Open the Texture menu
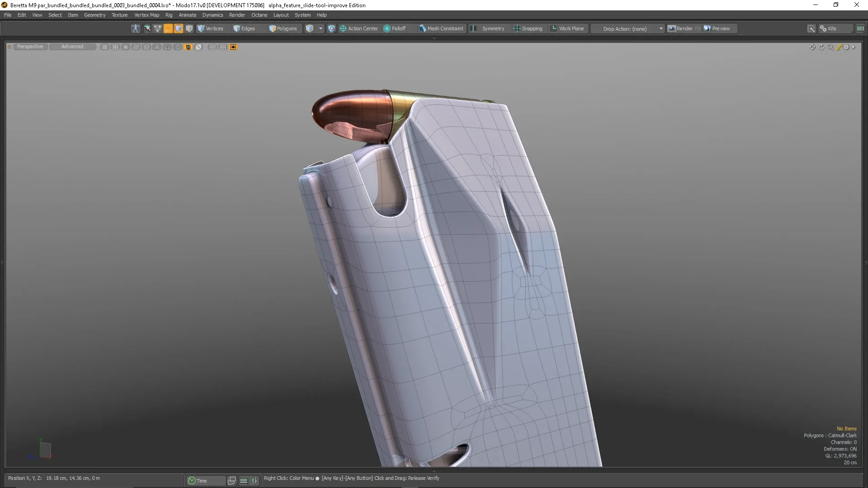This screenshot has height=488, width=868. pyautogui.click(x=119, y=15)
